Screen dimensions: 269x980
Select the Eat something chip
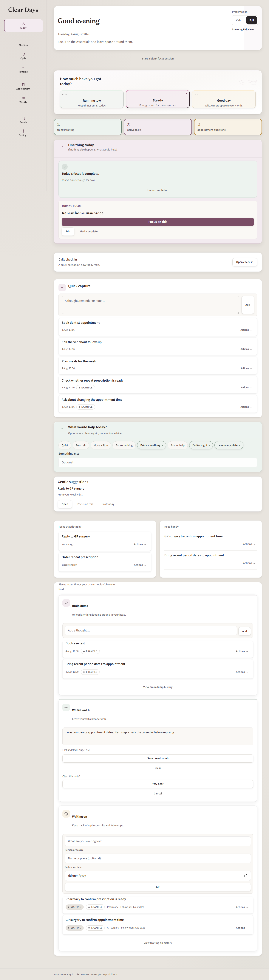(x=124, y=445)
